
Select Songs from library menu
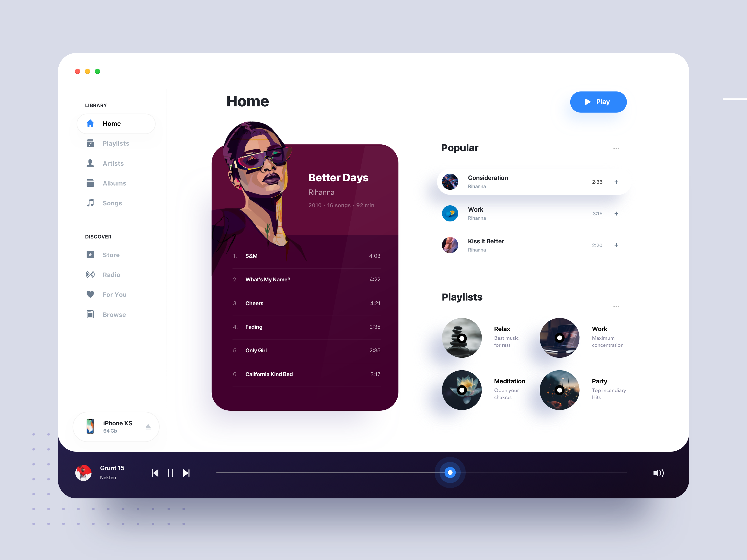112,203
